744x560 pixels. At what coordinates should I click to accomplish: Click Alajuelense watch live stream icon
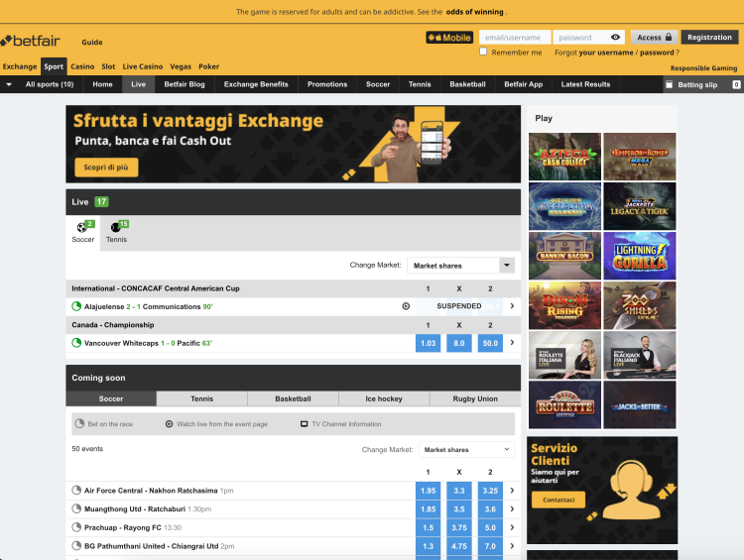pyautogui.click(x=406, y=306)
